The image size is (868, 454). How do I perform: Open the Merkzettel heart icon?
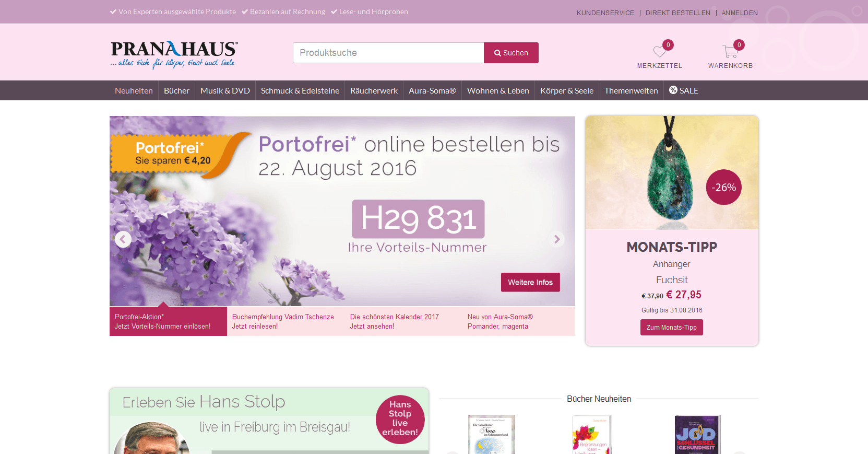(660, 52)
